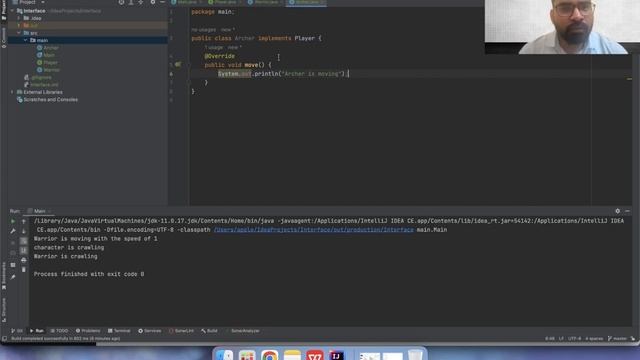Select the Archer.java editor tab
Image resolution: width=640 pixels, height=360 pixels.
306,2
